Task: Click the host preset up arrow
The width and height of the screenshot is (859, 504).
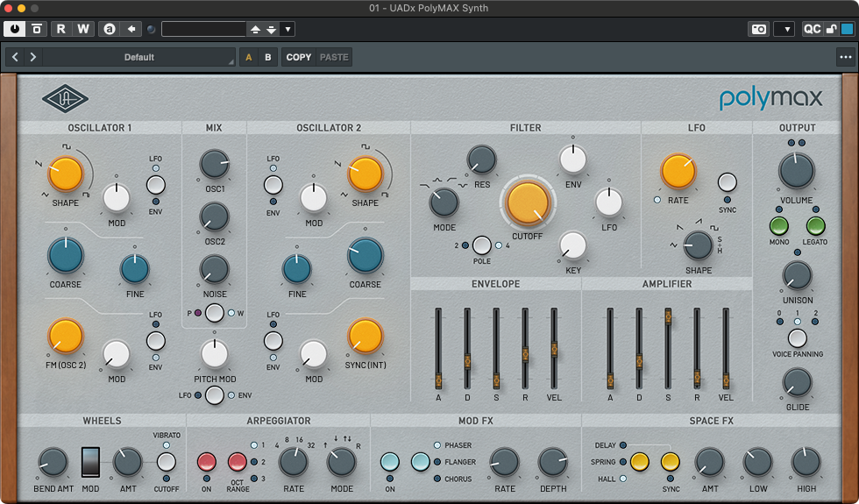Action: [x=255, y=29]
